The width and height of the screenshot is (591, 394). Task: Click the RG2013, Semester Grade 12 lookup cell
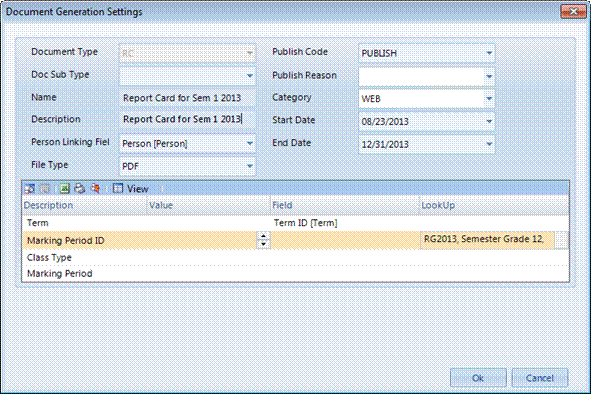point(487,240)
